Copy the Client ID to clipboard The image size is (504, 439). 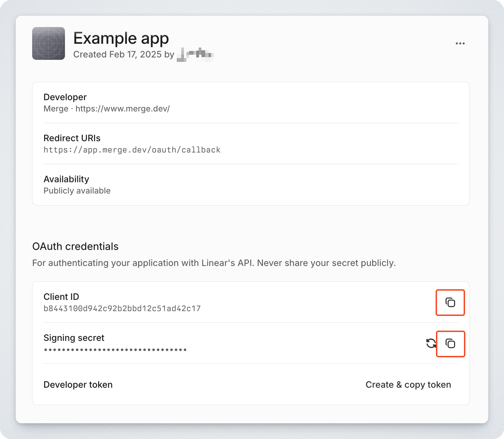[x=450, y=303]
